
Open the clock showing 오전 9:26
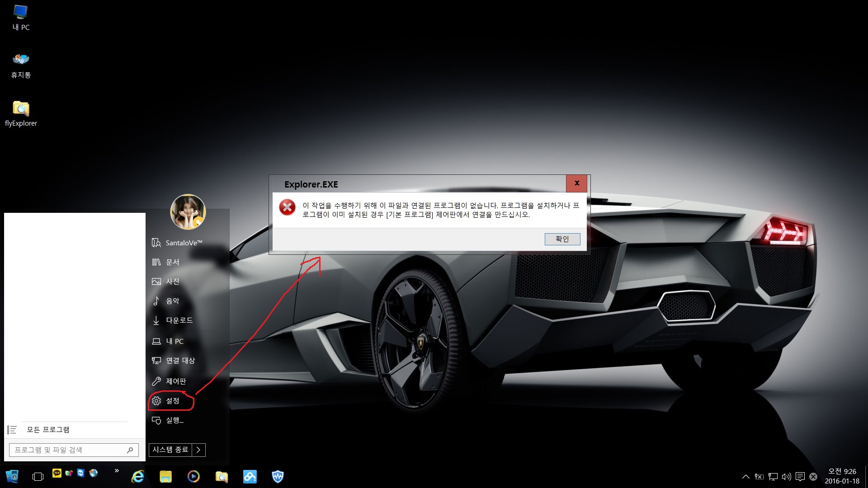842,476
